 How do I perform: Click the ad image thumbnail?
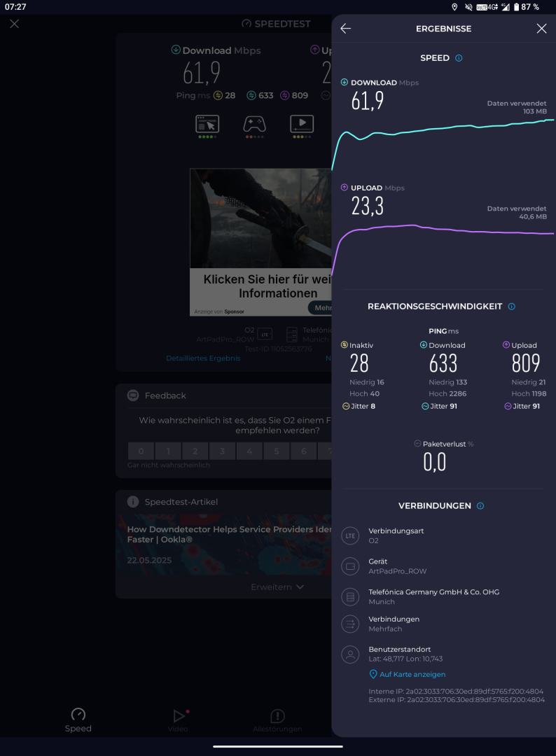click(261, 218)
